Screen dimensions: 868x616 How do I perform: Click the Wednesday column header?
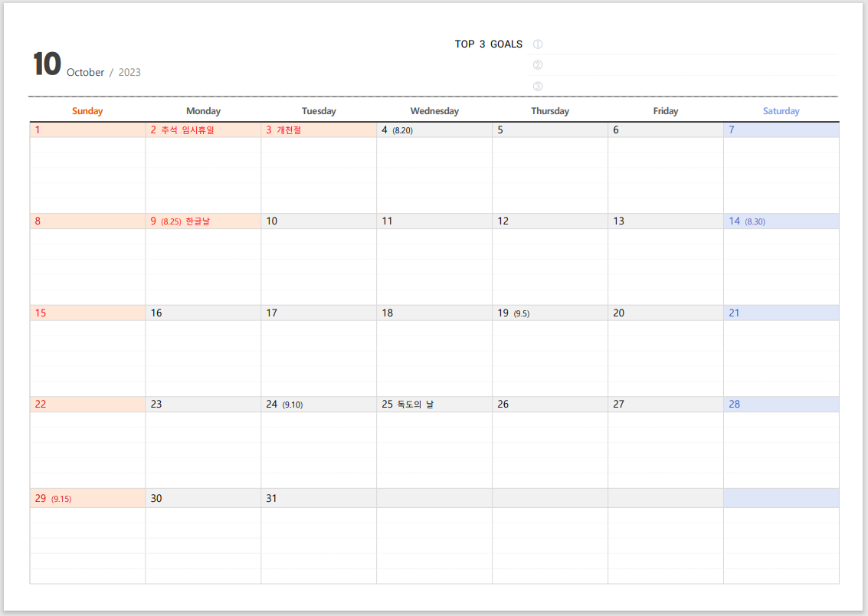[434, 110]
